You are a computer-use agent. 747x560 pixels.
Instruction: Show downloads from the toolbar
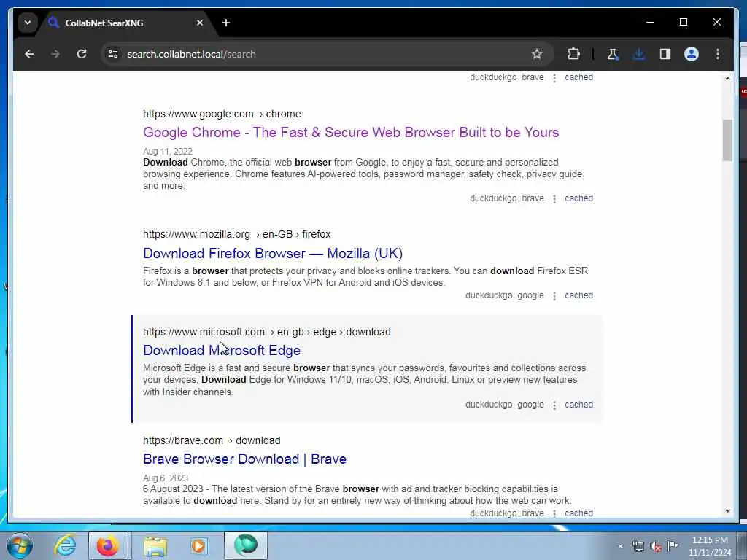pos(639,54)
